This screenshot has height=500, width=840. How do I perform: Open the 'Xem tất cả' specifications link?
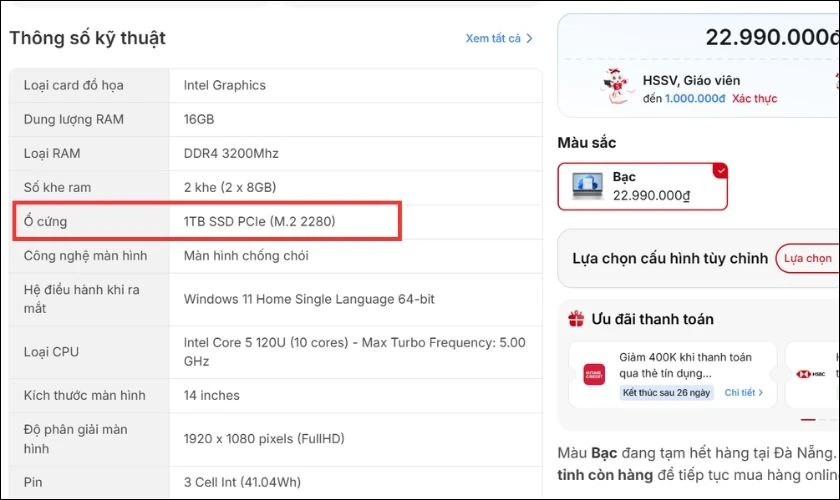pyautogui.click(x=499, y=38)
